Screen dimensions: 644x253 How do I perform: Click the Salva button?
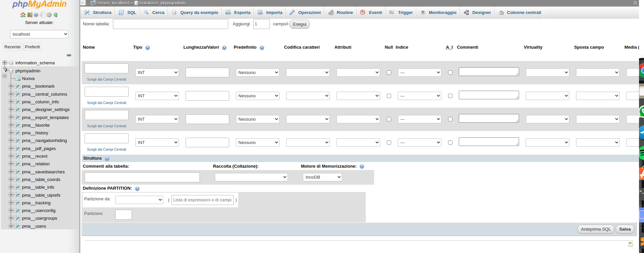coord(625,229)
